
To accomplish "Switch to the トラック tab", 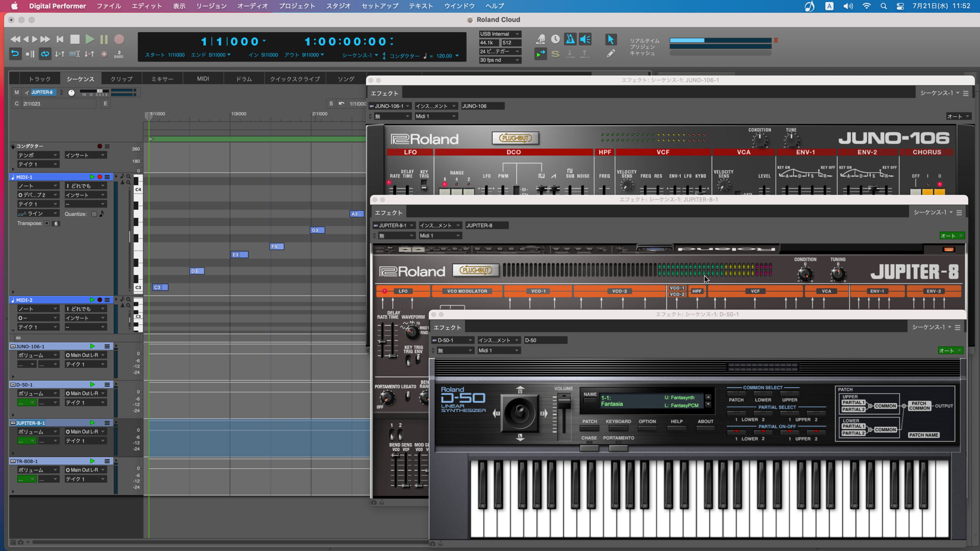I will tap(40, 79).
